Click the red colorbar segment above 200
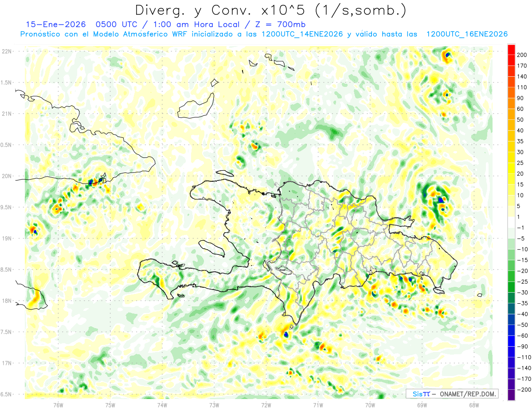The width and height of the screenshot is (532, 411). 511,50
